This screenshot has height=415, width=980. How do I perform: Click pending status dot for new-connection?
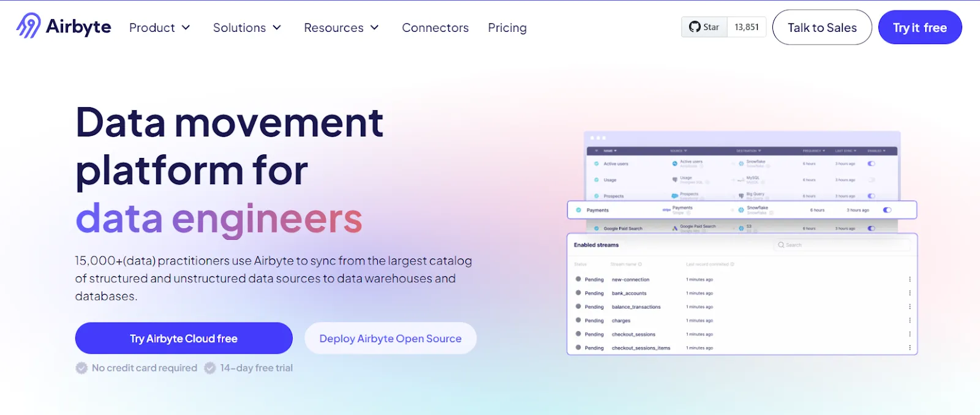pos(578,279)
